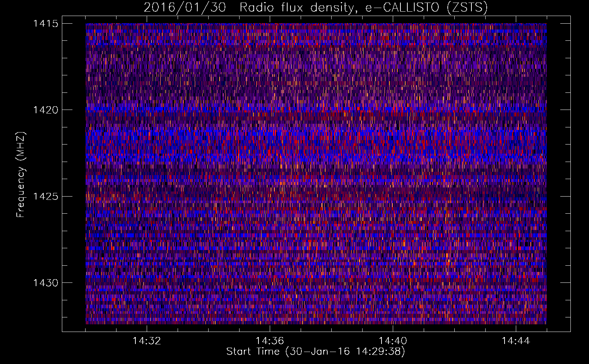The width and height of the screenshot is (589, 364).
Task: Click the "Frequency (MHZ)" axis title
Action: pyautogui.click(x=20, y=175)
